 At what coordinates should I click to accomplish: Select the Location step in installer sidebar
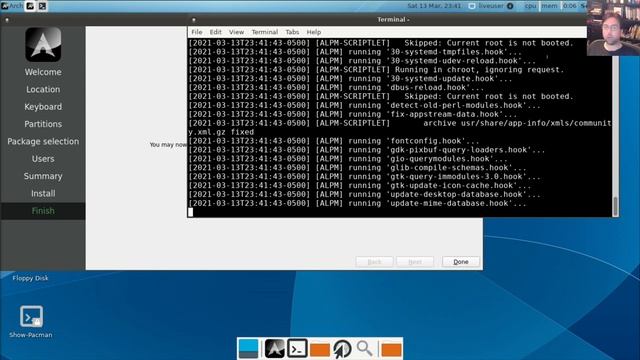pyautogui.click(x=43, y=89)
